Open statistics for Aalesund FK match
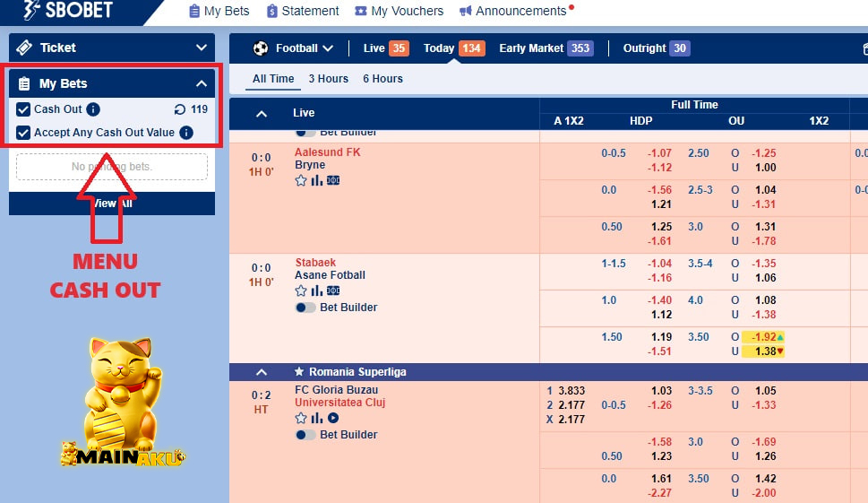Viewport: 868px width, 503px height. (x=316, y=180)
